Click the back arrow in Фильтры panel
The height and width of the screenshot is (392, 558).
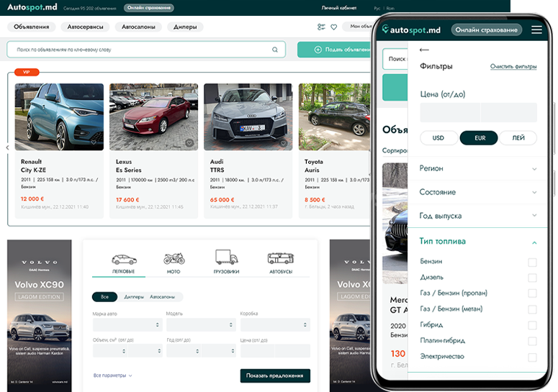[424, 50]
